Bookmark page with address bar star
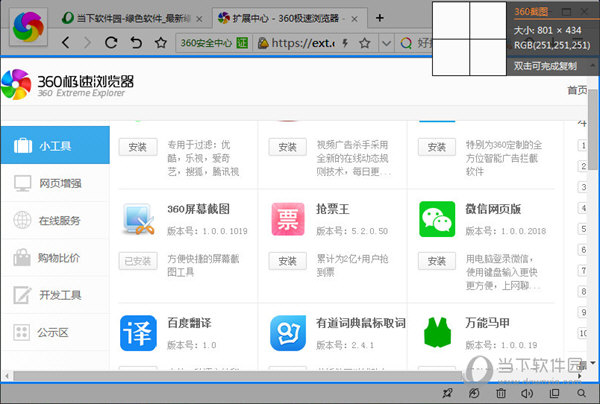 365,43
